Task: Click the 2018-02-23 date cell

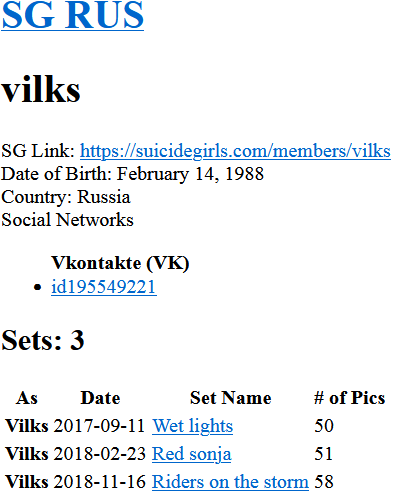Action: 99,454
